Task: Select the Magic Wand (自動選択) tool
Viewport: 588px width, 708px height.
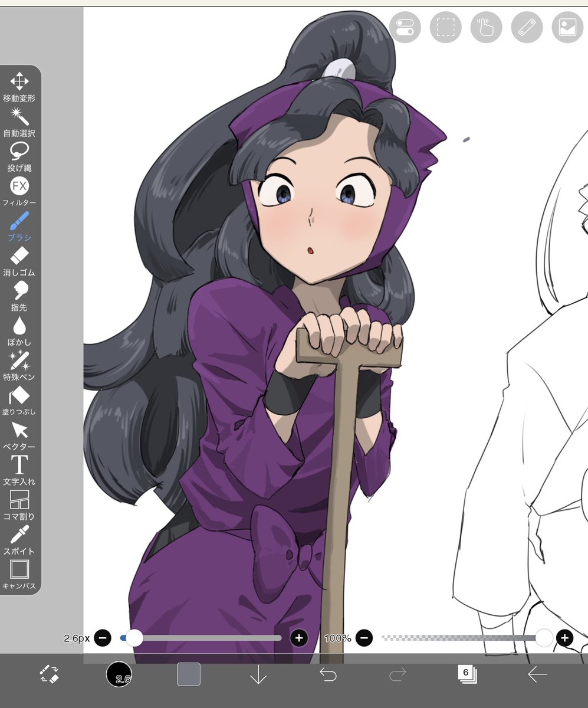Action: 19,122
